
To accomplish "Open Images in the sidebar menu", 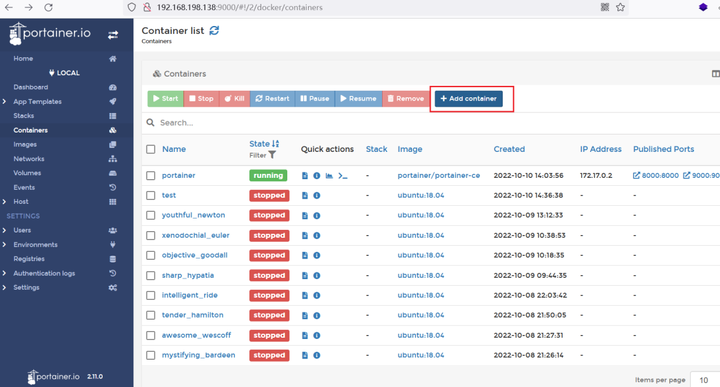I will coord(25,144).
